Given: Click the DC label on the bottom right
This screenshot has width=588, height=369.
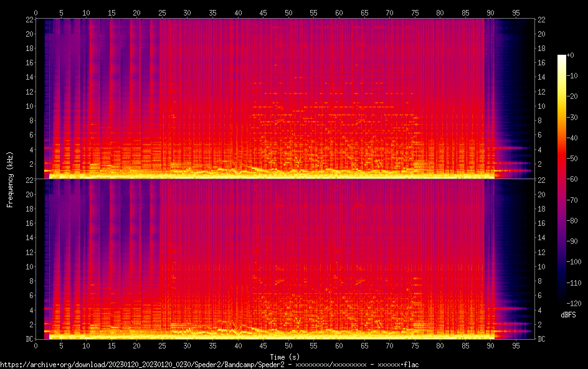Looking at the screenshot, I should pyautogui.click(x=542, y=339).
